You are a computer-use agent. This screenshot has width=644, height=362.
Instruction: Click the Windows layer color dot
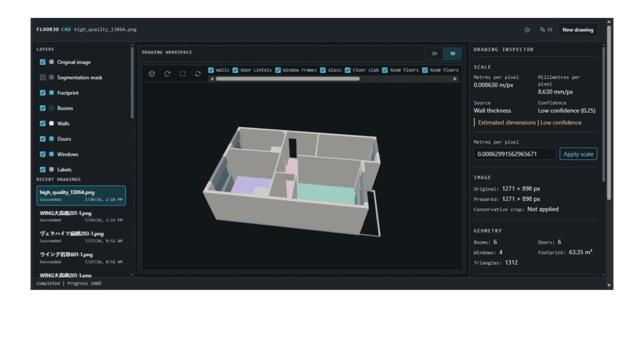click(51, 154)
